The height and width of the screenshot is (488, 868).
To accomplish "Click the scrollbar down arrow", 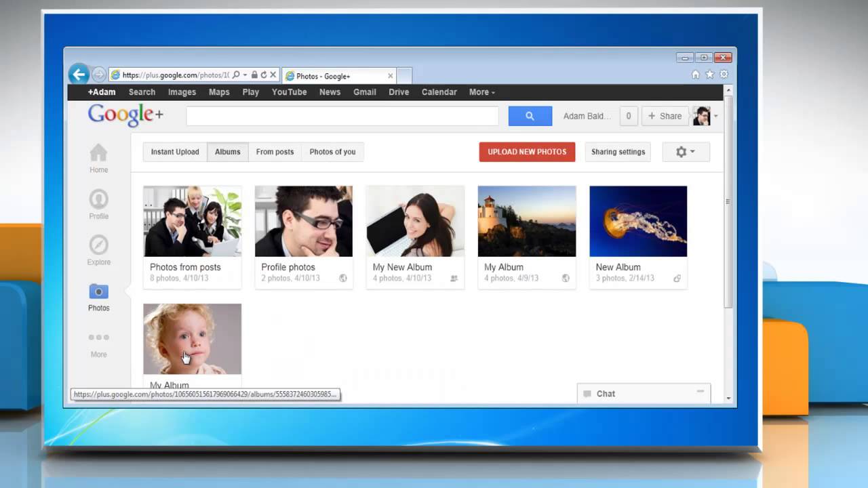I will 728,399.
